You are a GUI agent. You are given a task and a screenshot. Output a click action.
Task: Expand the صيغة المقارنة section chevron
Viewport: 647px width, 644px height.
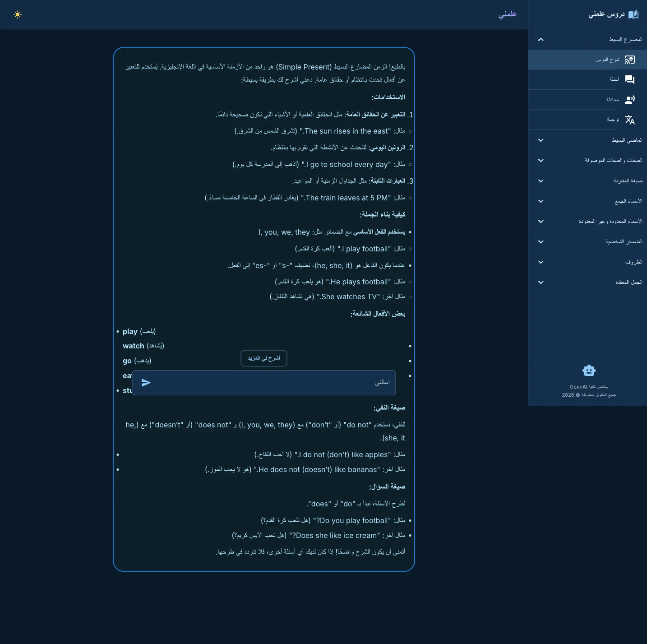[x=541, y=181]
